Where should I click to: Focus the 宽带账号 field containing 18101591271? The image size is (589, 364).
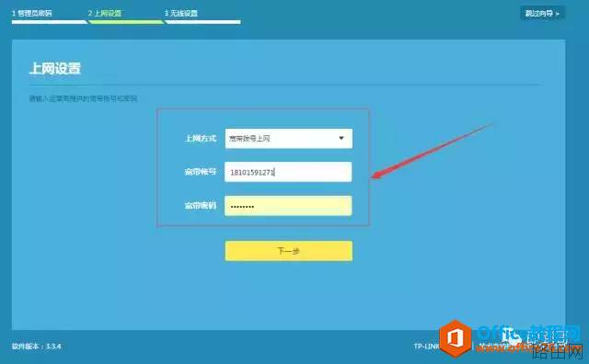[288, 172]
